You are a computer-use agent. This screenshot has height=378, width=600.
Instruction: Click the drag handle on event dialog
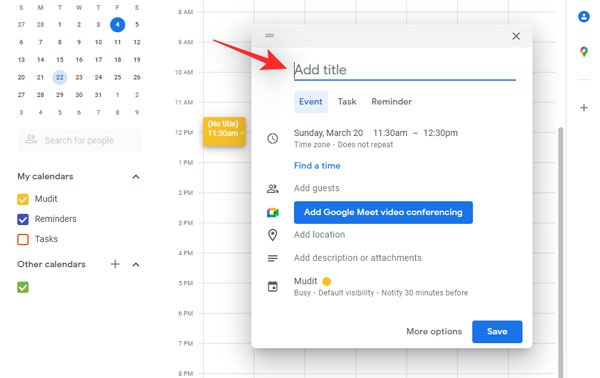click(x=269, y=36)
